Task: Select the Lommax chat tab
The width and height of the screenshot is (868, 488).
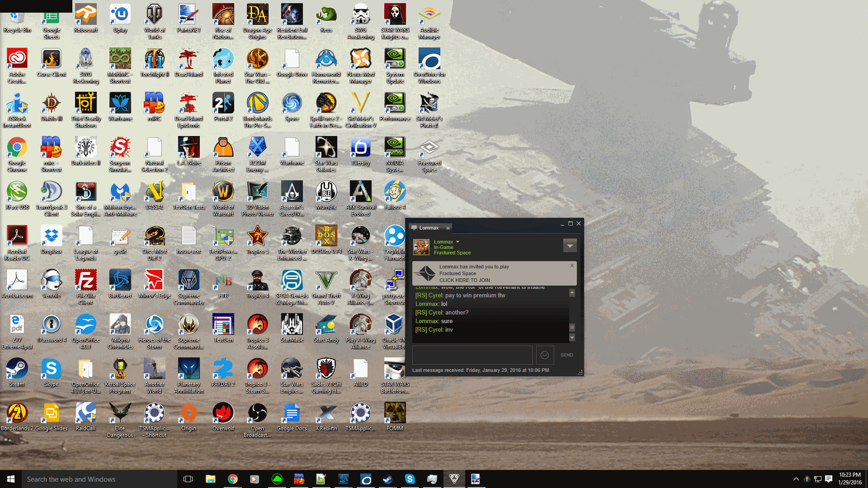Action: 429,228
